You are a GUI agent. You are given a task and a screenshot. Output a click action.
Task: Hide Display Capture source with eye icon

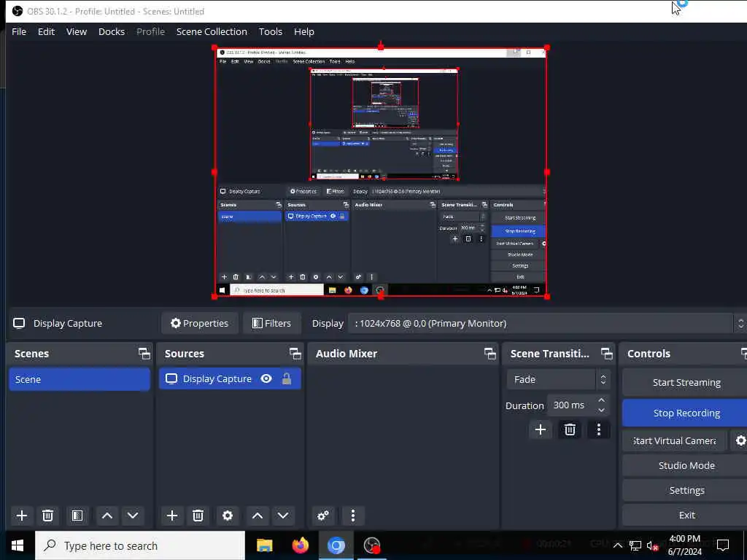pos(266,378)
